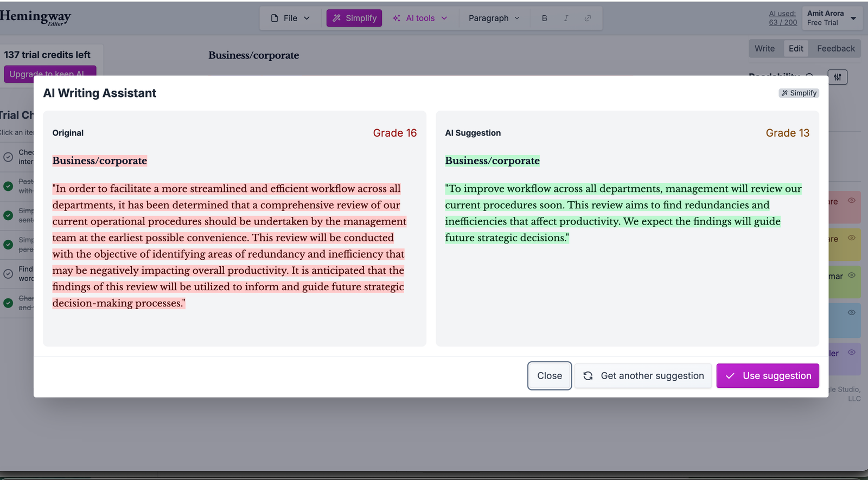Toggle italic formatting with the I icon
868x480 pixels.
pos(566,18)
